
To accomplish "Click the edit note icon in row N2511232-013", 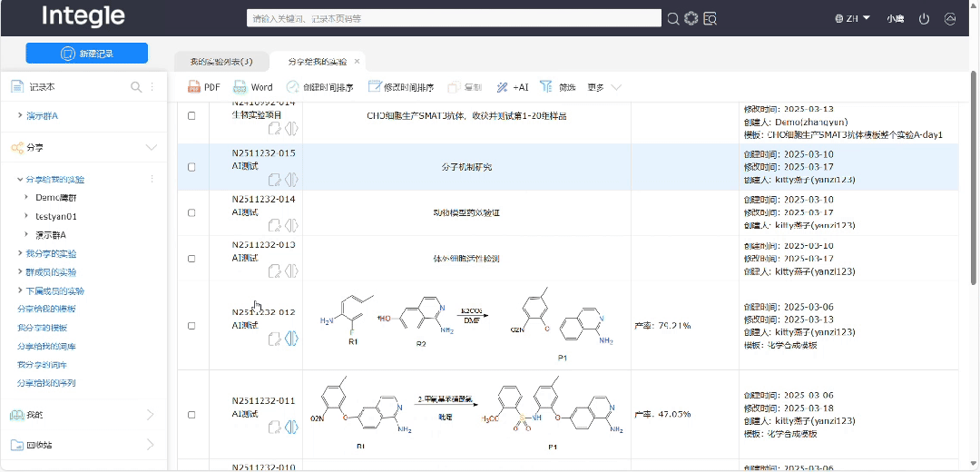I will point(274,271).
